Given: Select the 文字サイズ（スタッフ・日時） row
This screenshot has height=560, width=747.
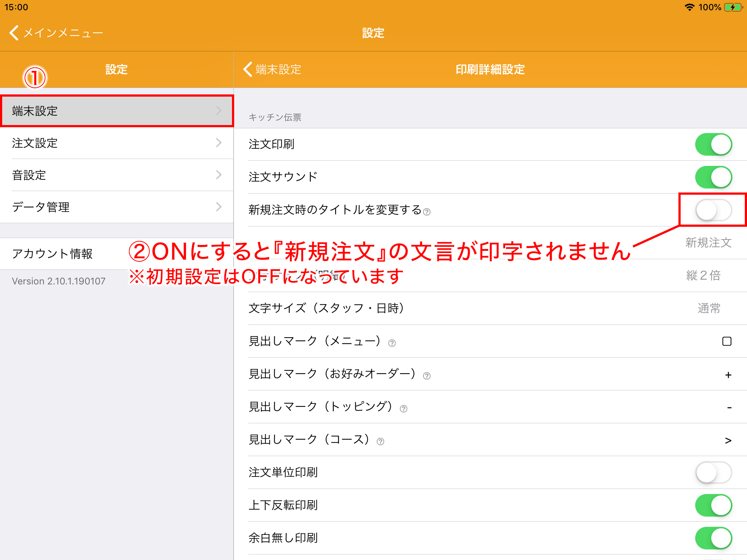Looking at the screenshot, I should (490, 308).
